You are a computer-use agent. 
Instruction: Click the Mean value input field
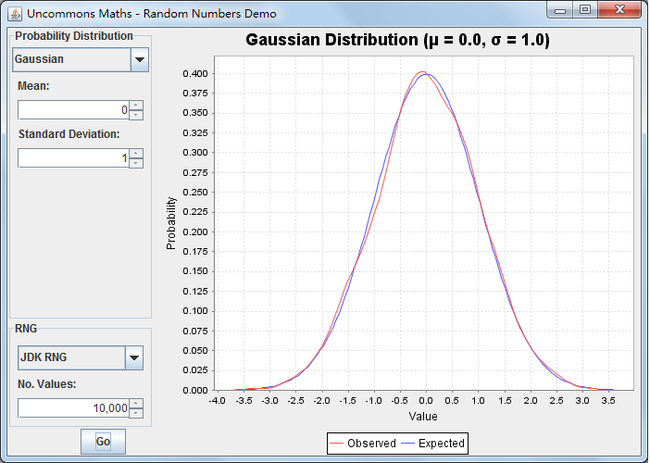click(x=73, y=110)
